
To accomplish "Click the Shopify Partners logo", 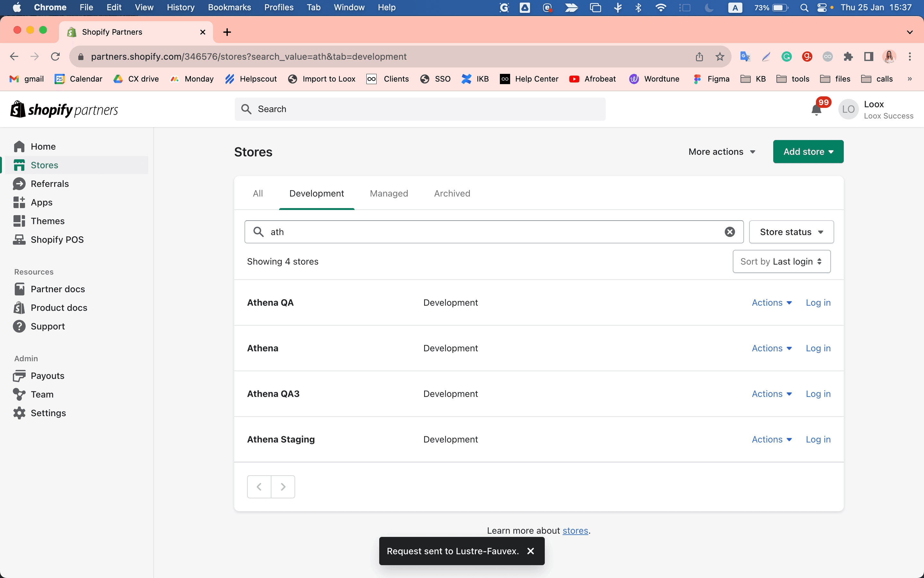I will coord(64,110).
